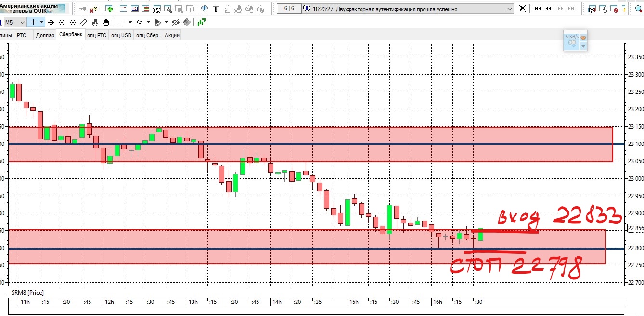This screenshot has height=316, width=644.
Task: Click the gray key connect icon
Action: [x=82, y=9]
